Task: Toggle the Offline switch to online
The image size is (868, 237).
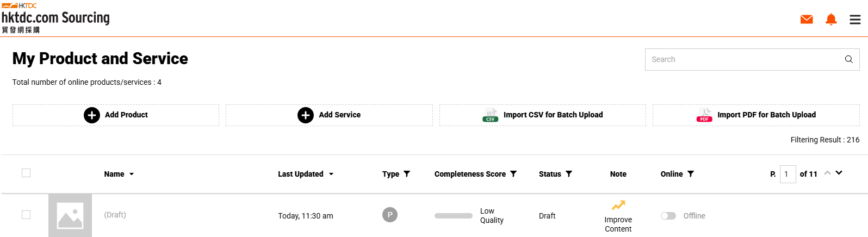Action: point(668,216)
